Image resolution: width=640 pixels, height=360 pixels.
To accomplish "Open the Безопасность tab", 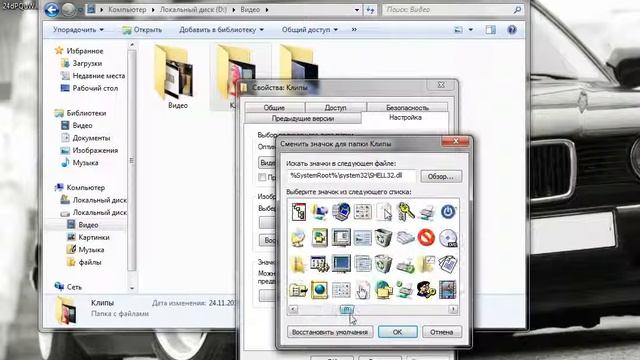I will pyautogui.click(x=407, y=107).
